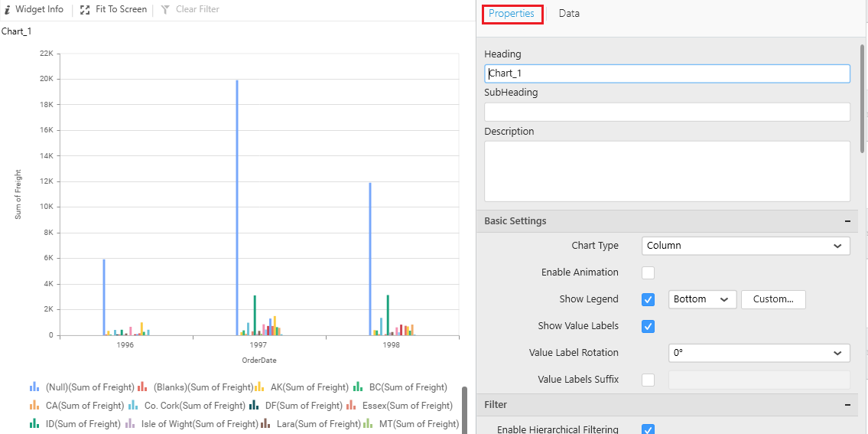Image resolution: width=868 pixels, height=434 pixels.
Task: Uncheck the Show Legend checkbox
Action: 648,299
